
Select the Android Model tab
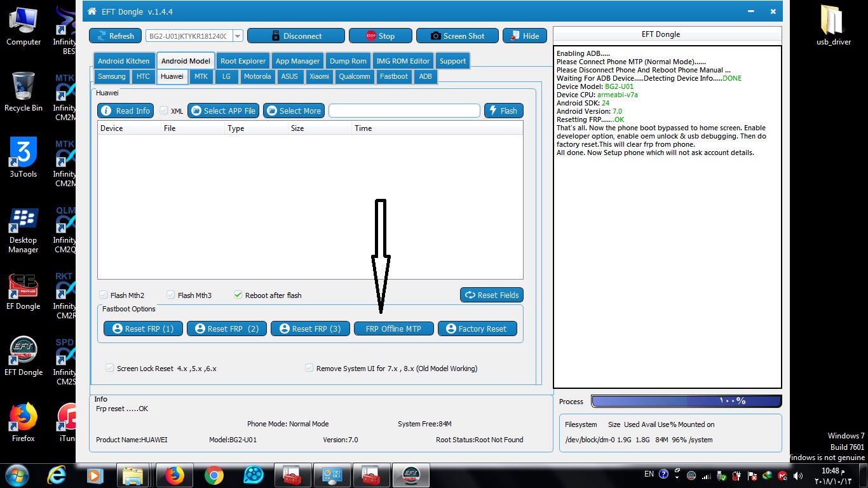pyautogui.click(x=186, y=61)
